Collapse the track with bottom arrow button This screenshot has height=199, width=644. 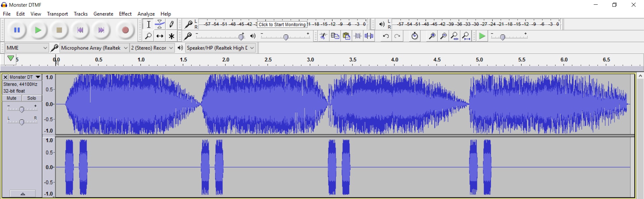[22, 194]
